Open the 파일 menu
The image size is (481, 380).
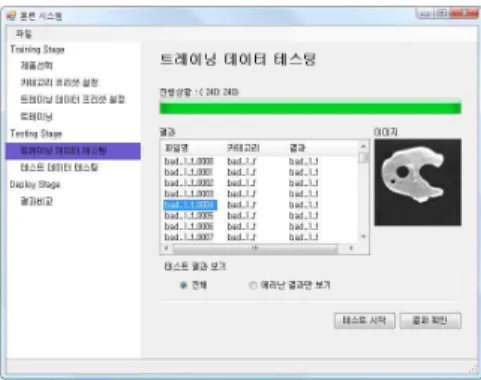coord(24,34)
